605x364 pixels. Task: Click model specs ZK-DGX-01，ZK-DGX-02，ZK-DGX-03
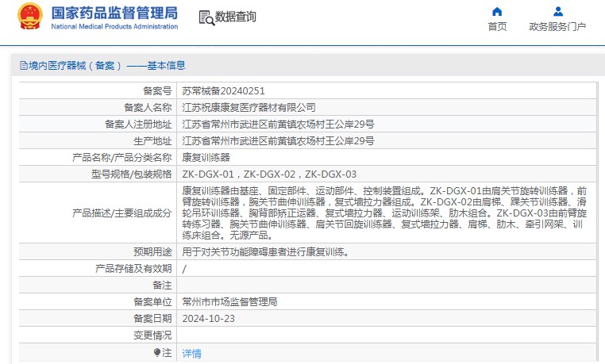coord(269,174)
